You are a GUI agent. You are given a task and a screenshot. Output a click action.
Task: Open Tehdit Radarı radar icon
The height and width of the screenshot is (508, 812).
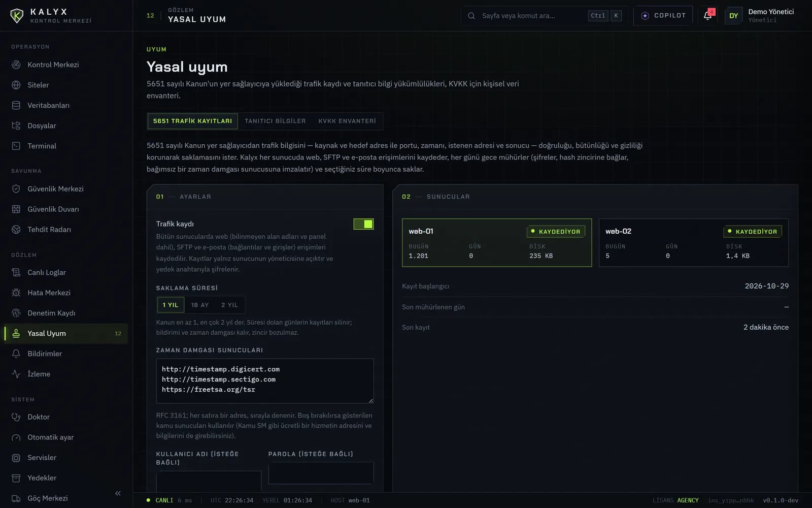pos(16,230)
